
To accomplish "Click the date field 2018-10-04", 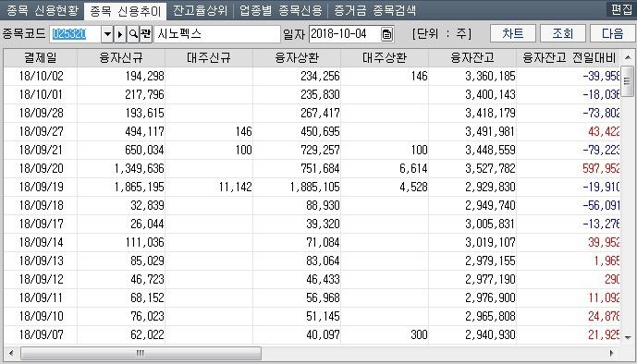I will (x=345, y=34).
